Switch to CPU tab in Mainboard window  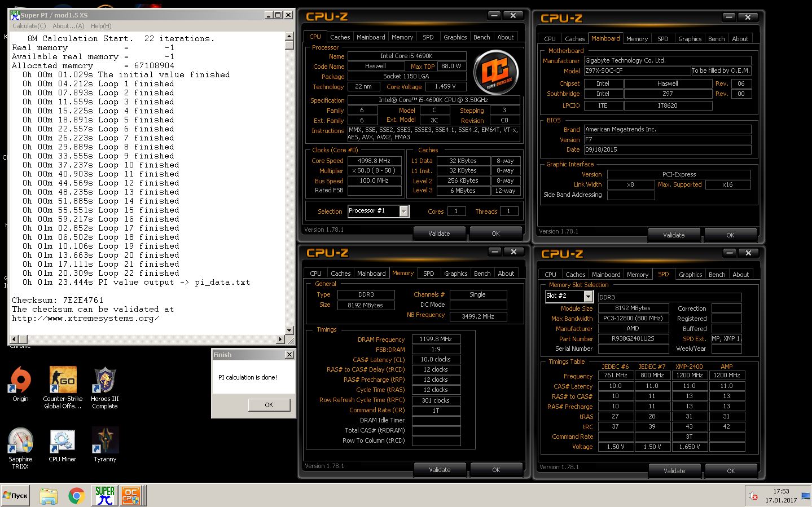[x=550, y=39]
